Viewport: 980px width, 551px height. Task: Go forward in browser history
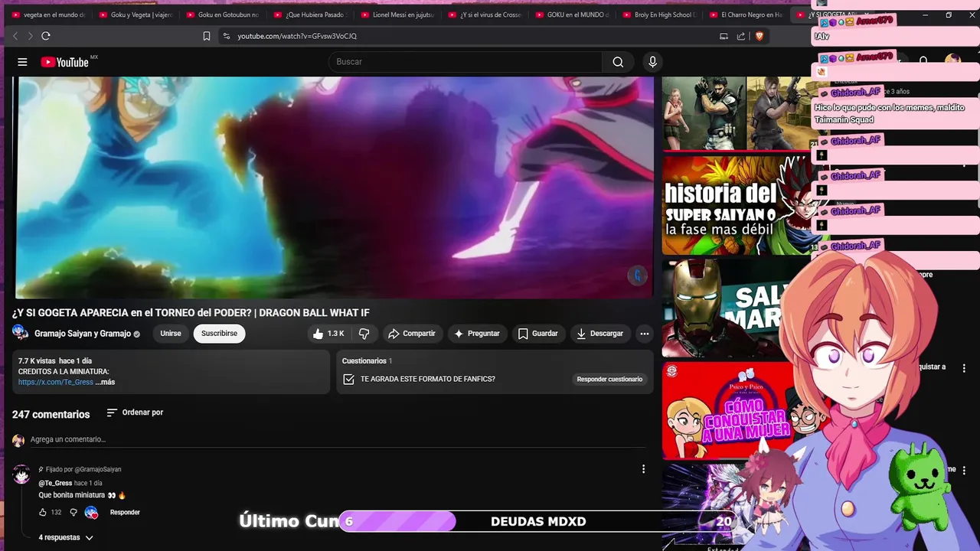[30, 36]
